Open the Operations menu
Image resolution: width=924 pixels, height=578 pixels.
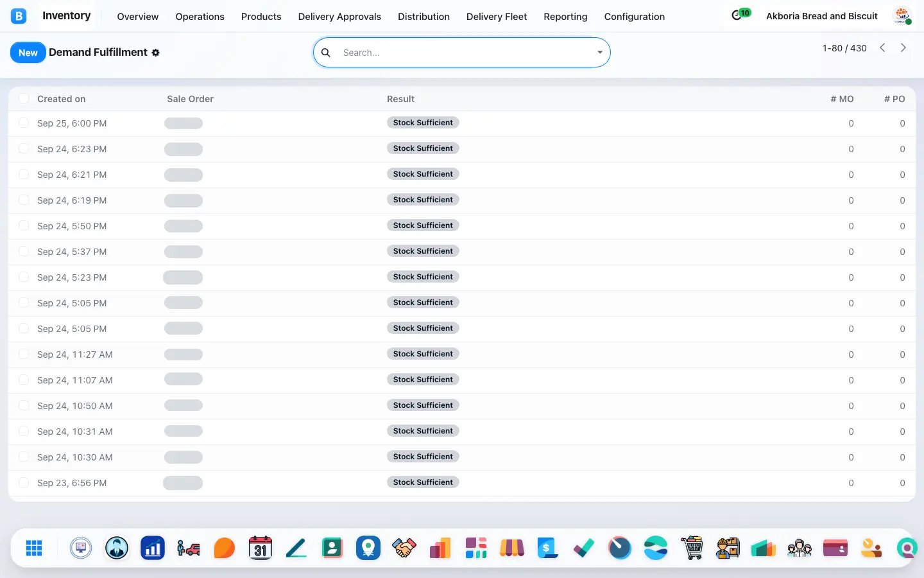[x=200, y=17]
